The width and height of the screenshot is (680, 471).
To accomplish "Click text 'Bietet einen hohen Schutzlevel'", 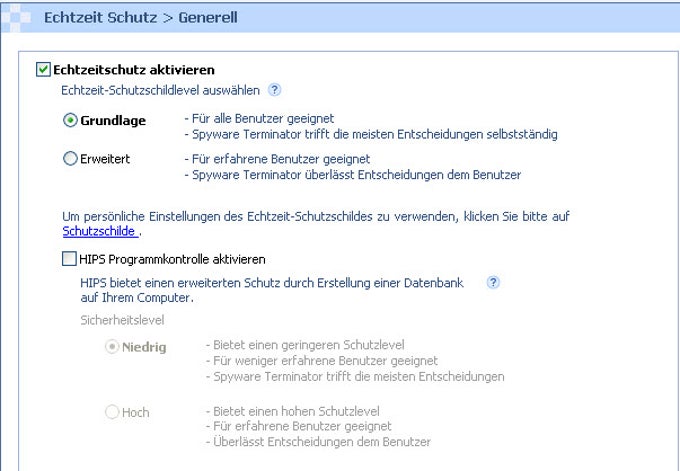I will (296, 411).
